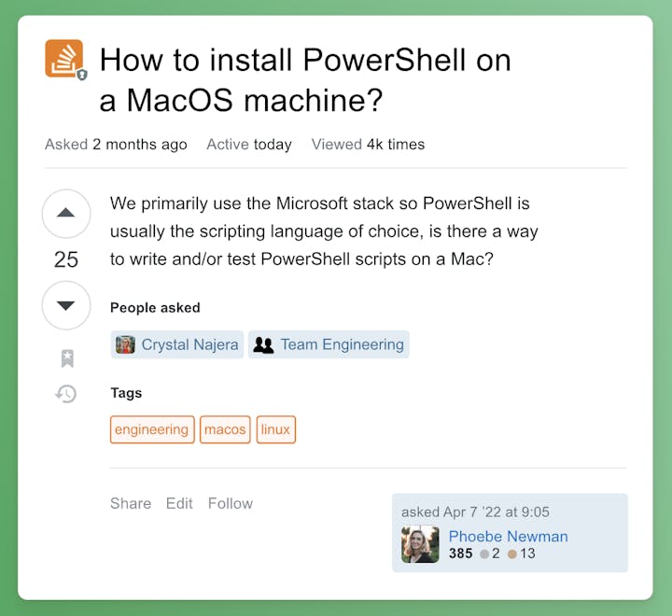
Task: Open Phoebe Newman's profile name link
Action: click(x=508, y=537)
